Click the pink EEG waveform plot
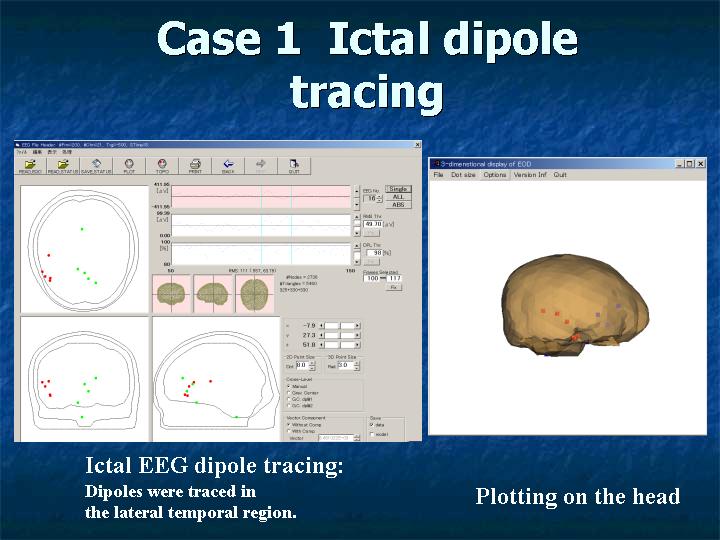Viewport: 720px width, 540px height. 261,197
